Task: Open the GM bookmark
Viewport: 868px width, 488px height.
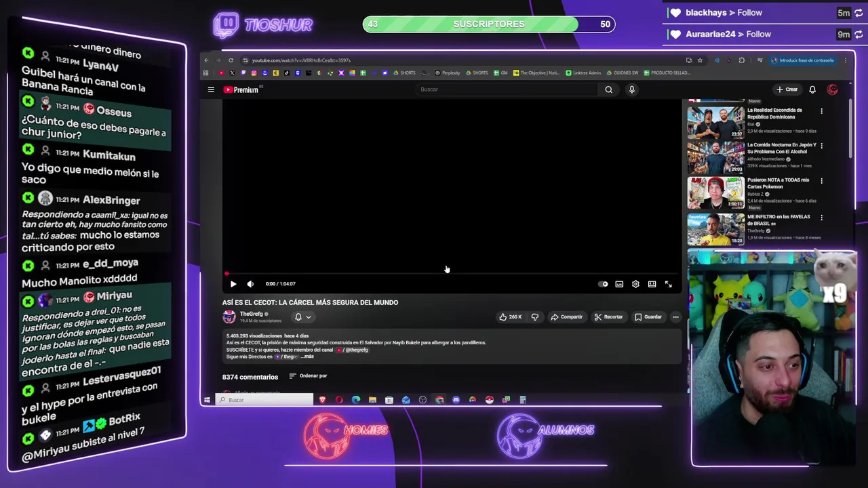Action: click(501, 73)
